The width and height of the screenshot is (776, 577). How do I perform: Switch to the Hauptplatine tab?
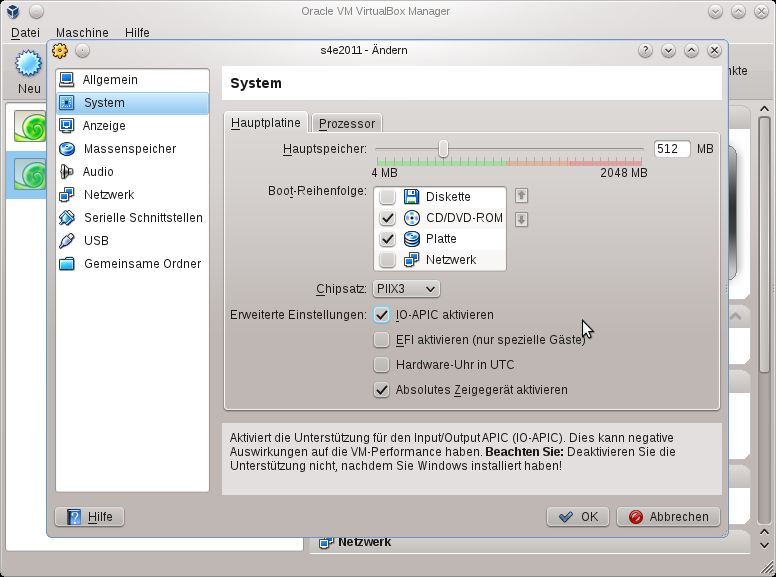click(266, 123)
